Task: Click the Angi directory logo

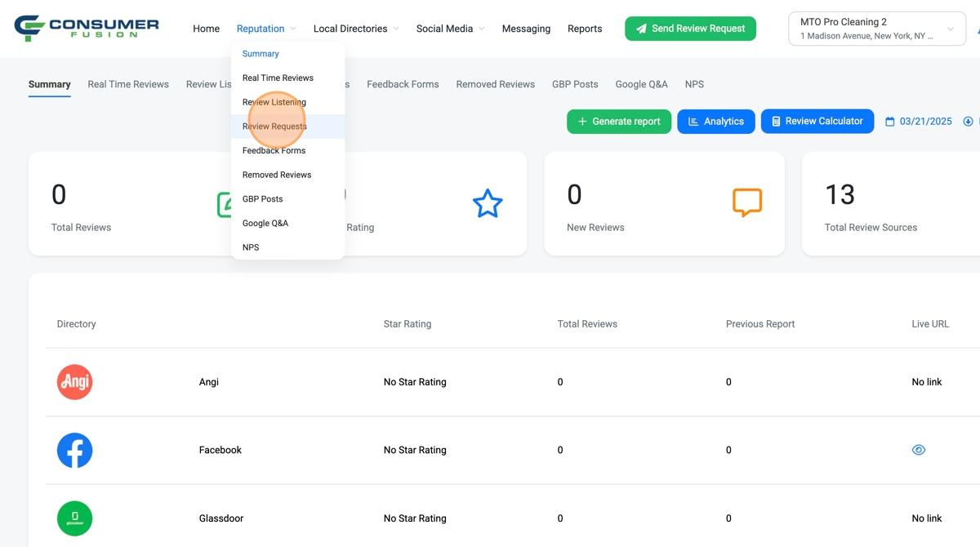Action: [x=74, y=382]
